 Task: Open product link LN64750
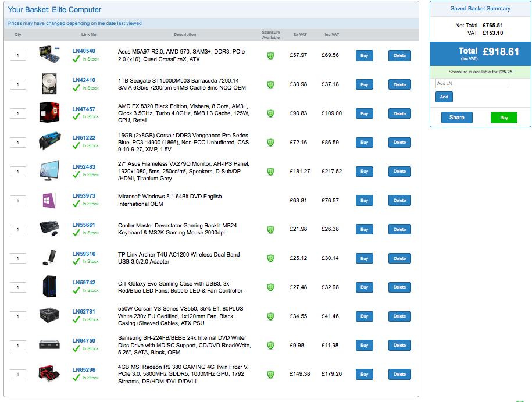84,340
